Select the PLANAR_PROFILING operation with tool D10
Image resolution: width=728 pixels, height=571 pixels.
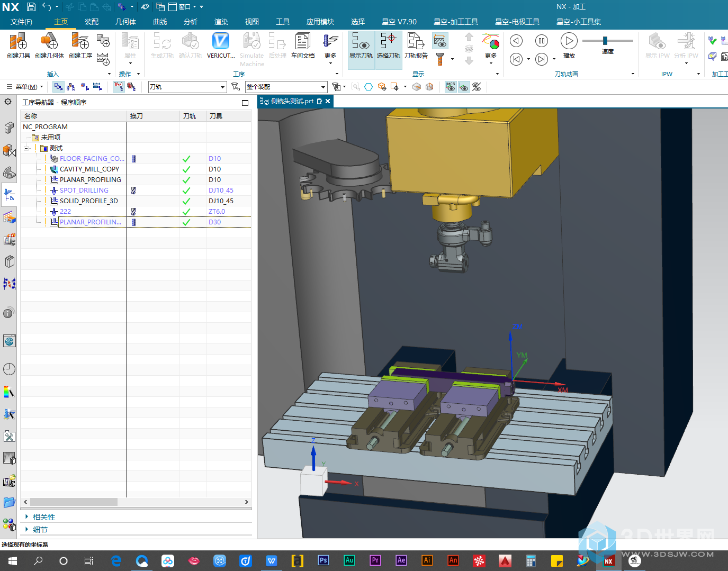coord(91,180)
